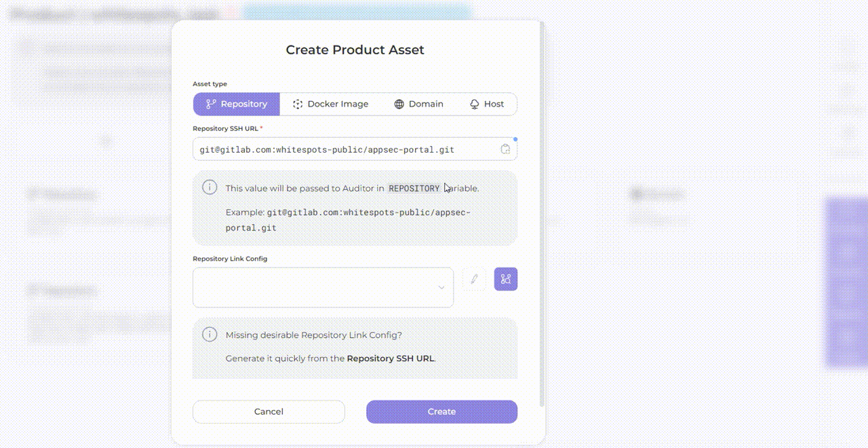Click the pencil edit Link Config icon

click(474, 279)
